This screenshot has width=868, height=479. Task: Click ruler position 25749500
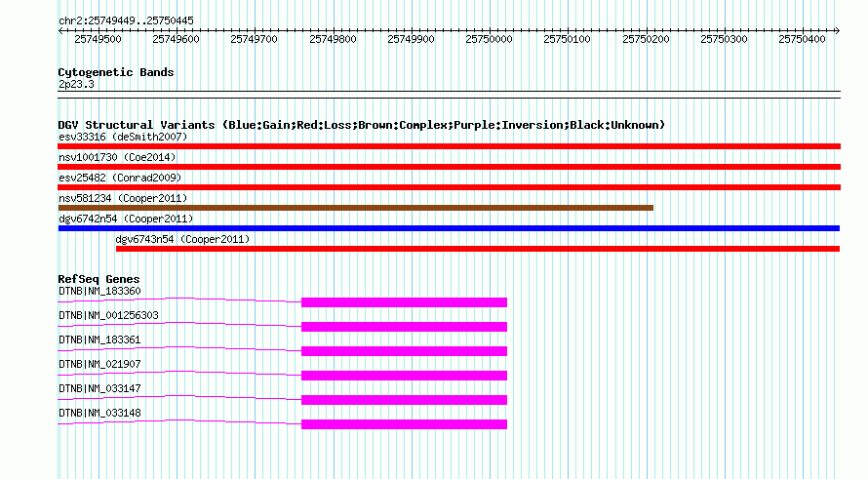coord(98,39)
